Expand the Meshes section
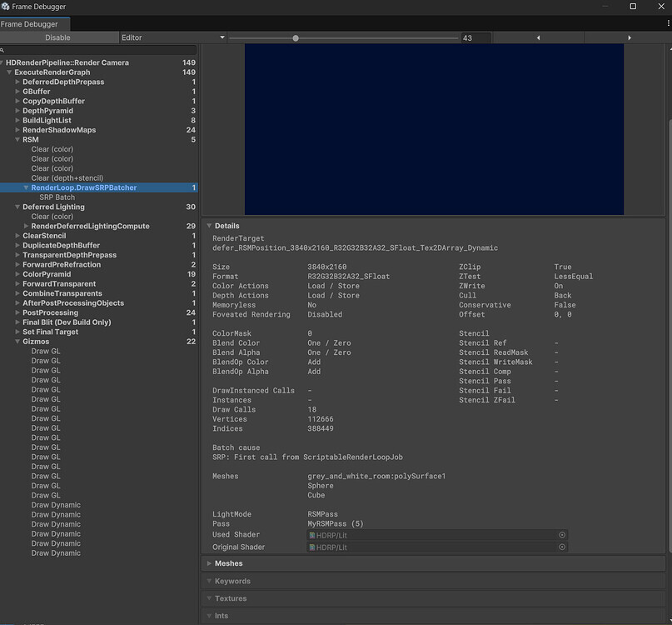The height and width of the screenshot is (625, 672). (209, 563)
